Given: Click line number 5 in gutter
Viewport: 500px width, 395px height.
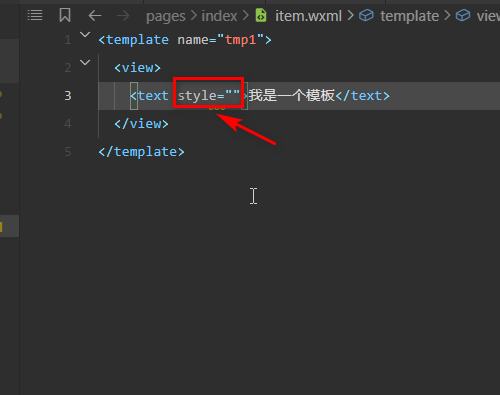Looking at the screenshot, I should (68, 152).
